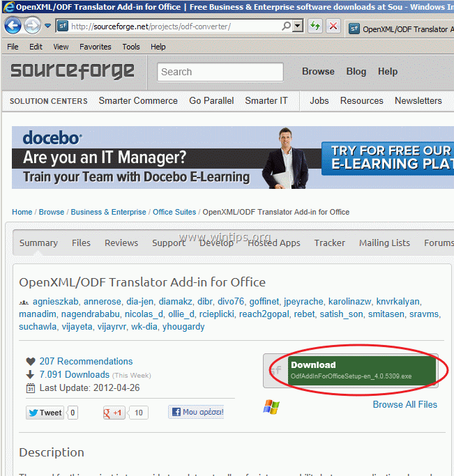Open reach2gopal's profile link
The width and height of the screenshot is (454, 476).
click(264, 314)
